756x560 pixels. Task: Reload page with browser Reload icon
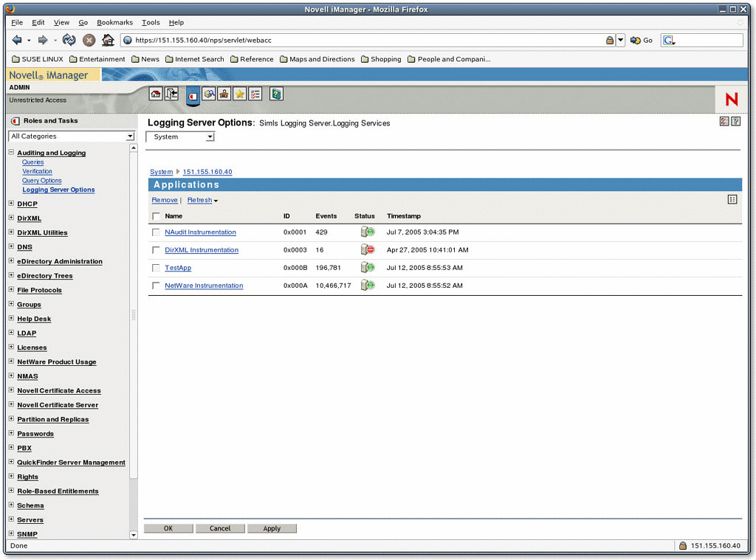point(69,40)
